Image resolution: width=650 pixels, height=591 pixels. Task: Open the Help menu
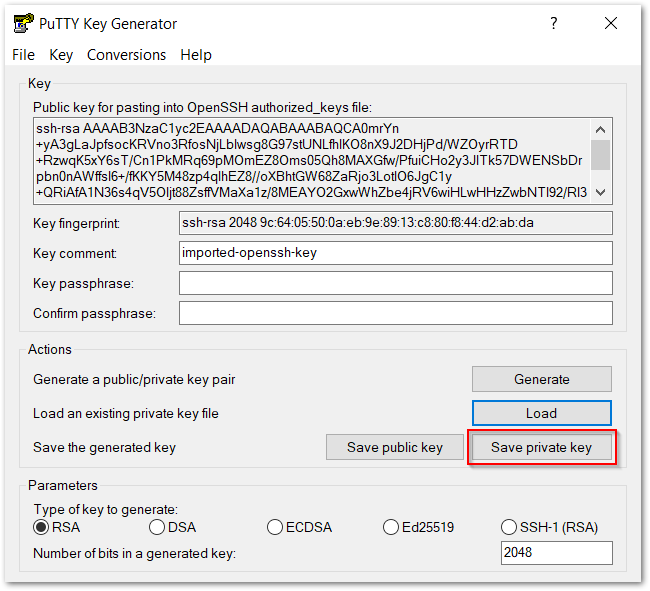196,55
